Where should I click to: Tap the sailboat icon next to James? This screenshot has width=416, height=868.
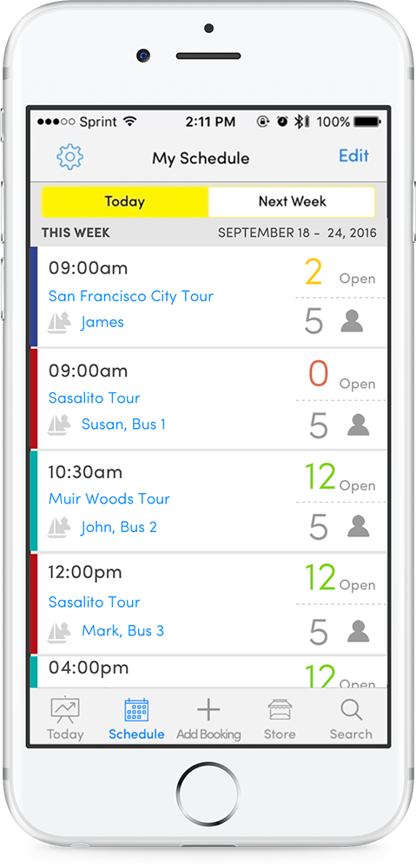pos(59,323)
